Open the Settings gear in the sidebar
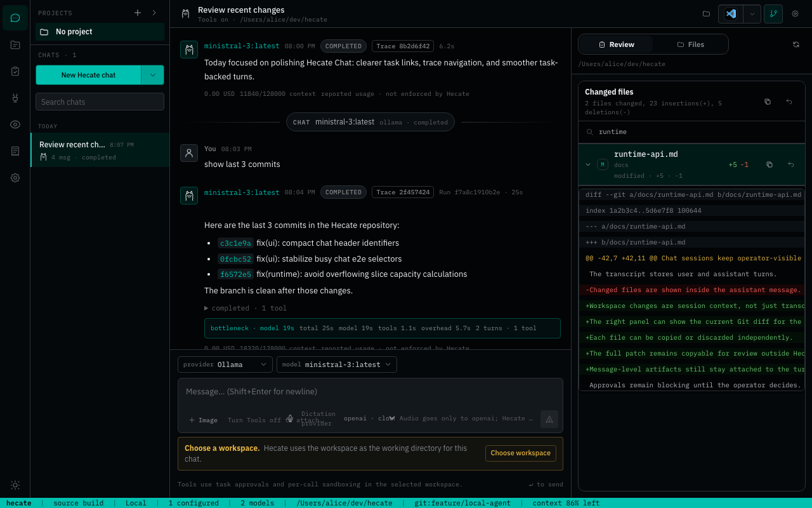The width and height of the screenshot is (812, 508). coord(15,178)
